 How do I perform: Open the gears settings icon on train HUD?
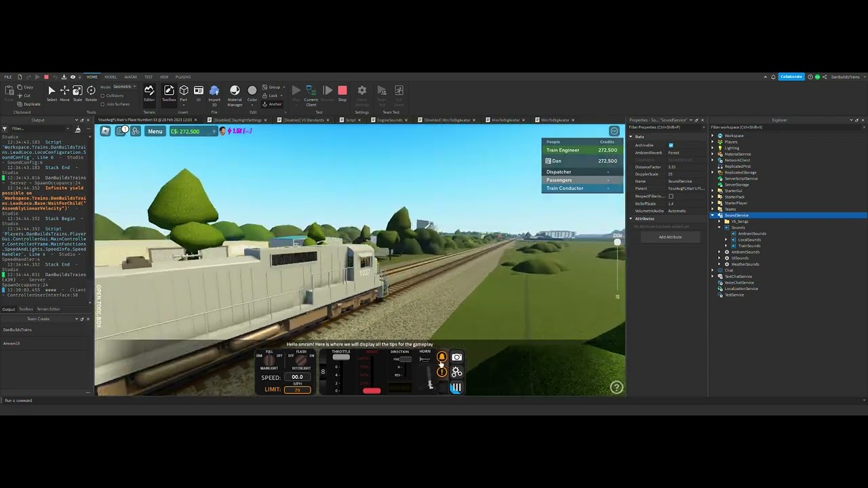pyautogui.click(x=456, y=372)
